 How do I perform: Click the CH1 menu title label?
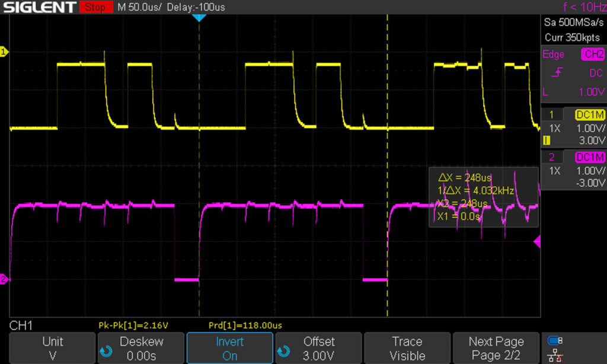pos(21,325)
